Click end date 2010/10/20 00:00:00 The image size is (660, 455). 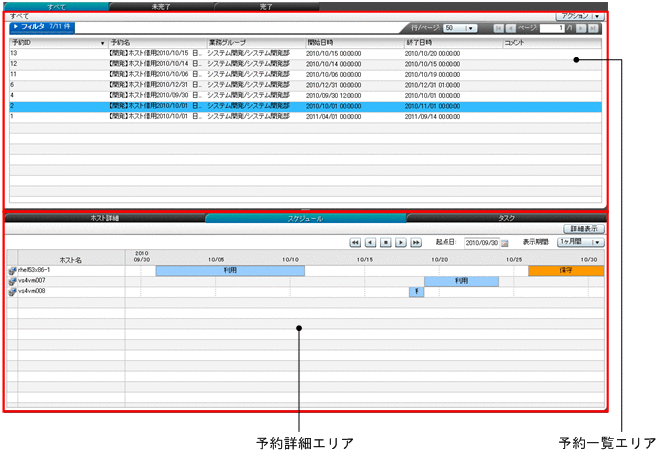(x=432, y=53)
